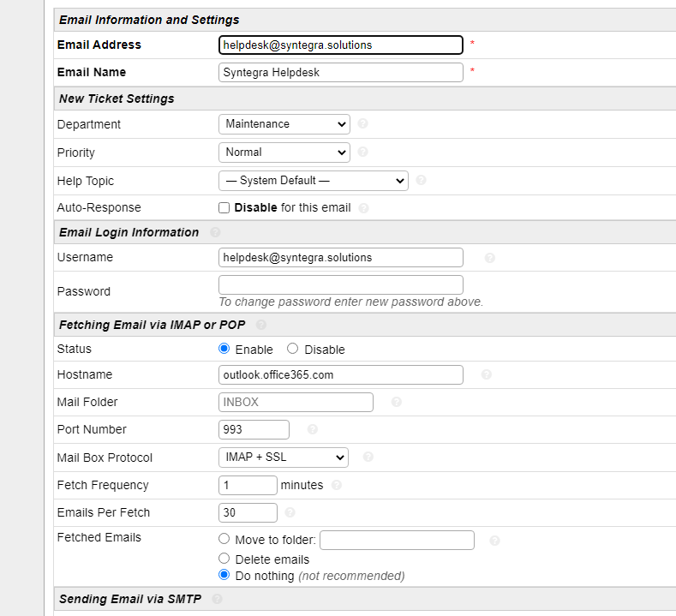This screenshot has height=616, width=676.
Task: Open Mail Box Protocol IMAP + SSL dropdown
Action: (x=283, y=458)
